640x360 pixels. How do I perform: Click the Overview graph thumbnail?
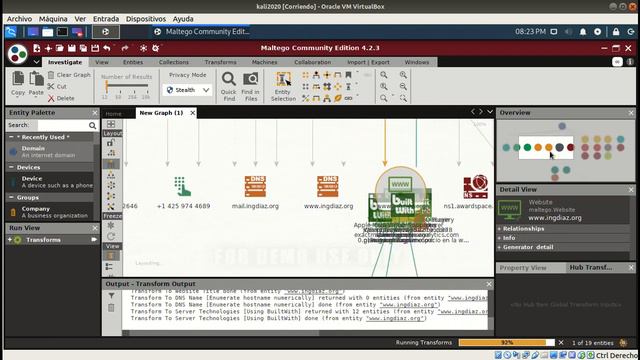click(565, 151)
